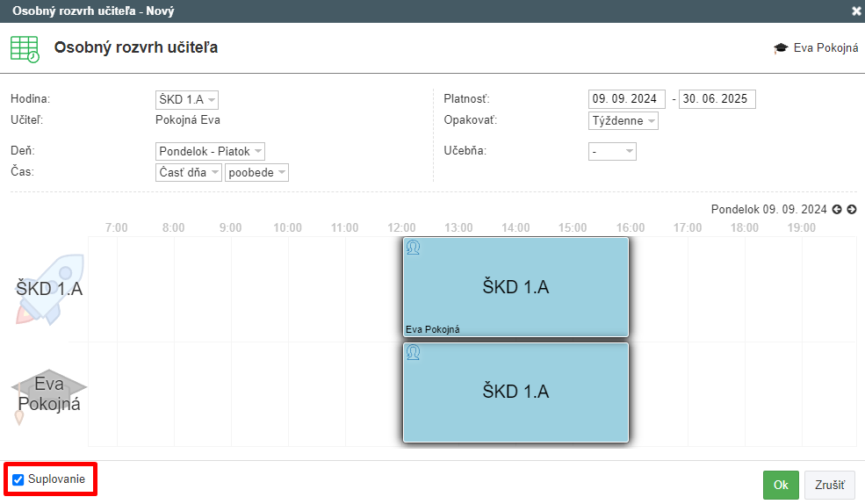Click person icon in lower ŠKD 1.A block
Viewport: 865px width, 504px height.
point(414,352)
